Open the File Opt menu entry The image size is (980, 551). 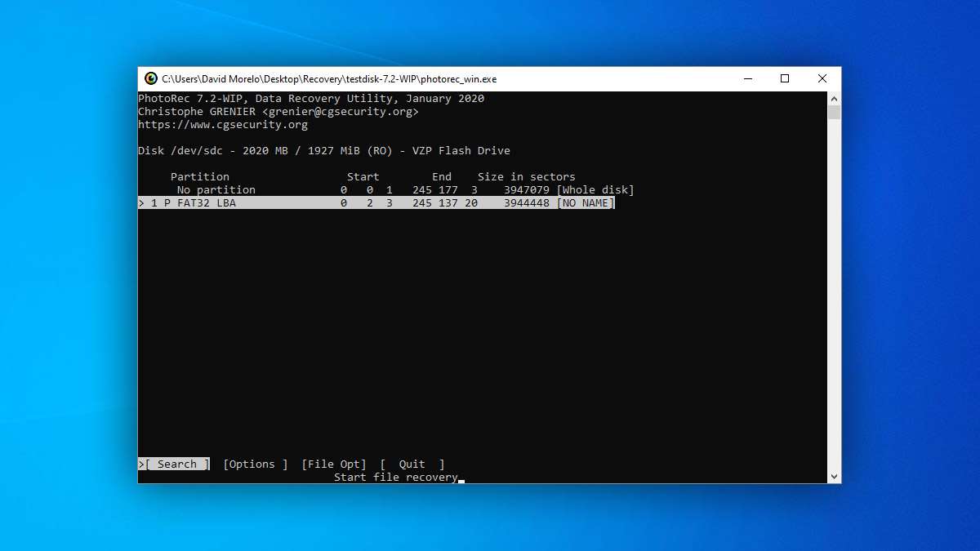coord(334,464)
